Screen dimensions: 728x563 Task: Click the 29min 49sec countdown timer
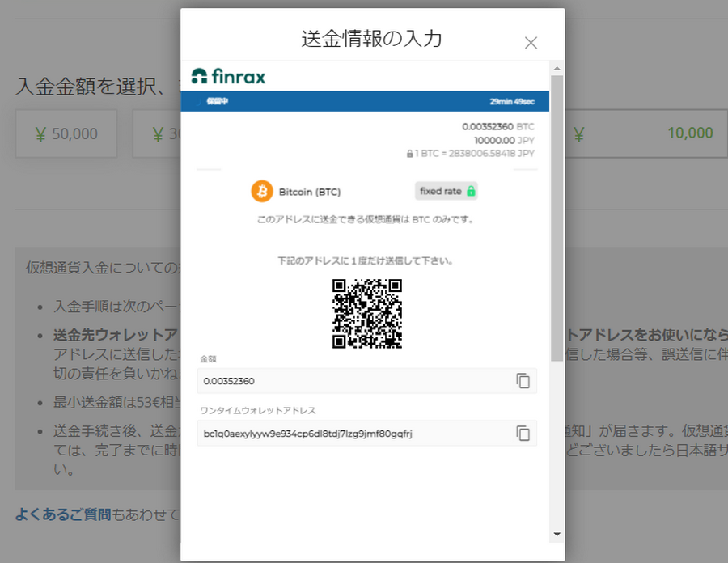coord(512,101)
